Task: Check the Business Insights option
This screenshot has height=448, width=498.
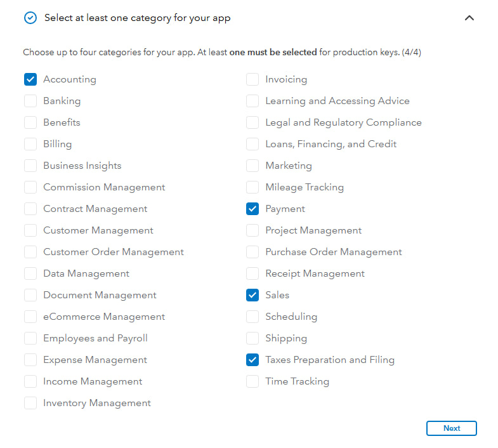Action: coord(30,166)
